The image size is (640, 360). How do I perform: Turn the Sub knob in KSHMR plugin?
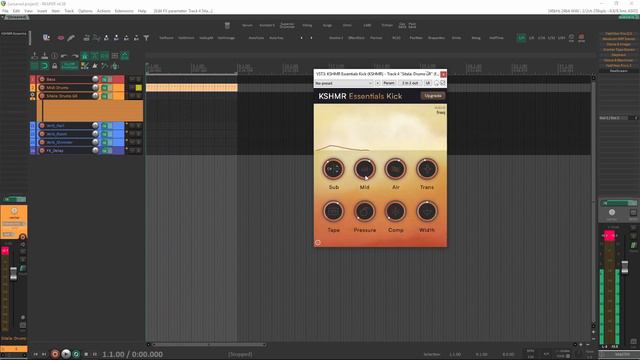tap(333, 169)
